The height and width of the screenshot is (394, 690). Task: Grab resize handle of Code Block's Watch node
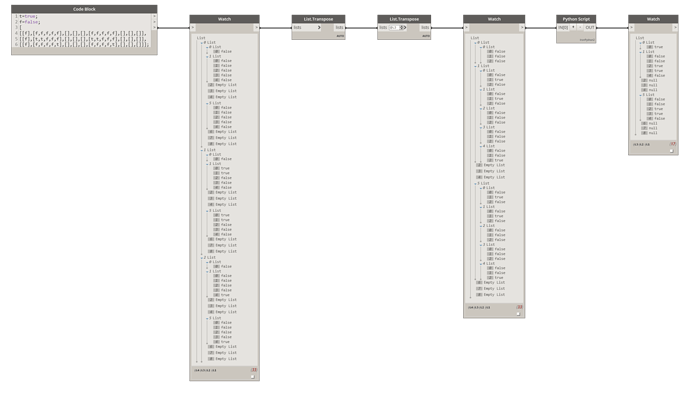coord(253,377)
